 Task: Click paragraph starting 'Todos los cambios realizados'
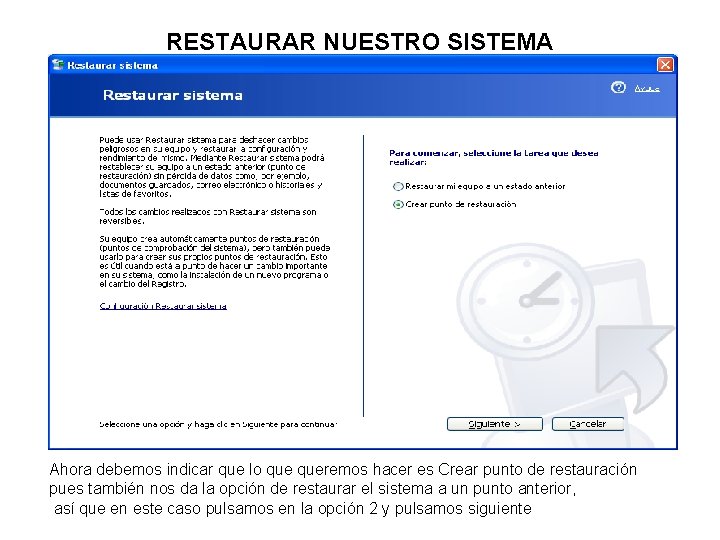tap(208, 216)
